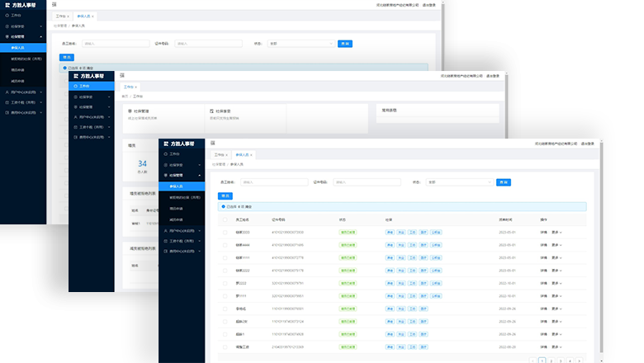Click the 社保享受 card icon in workbench
Screen dimensions: 644x363
tap(211, 110)
